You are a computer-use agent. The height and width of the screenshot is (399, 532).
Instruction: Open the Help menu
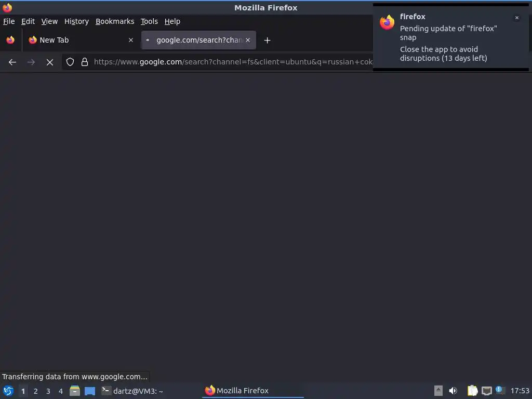click(x=172, y=21)
